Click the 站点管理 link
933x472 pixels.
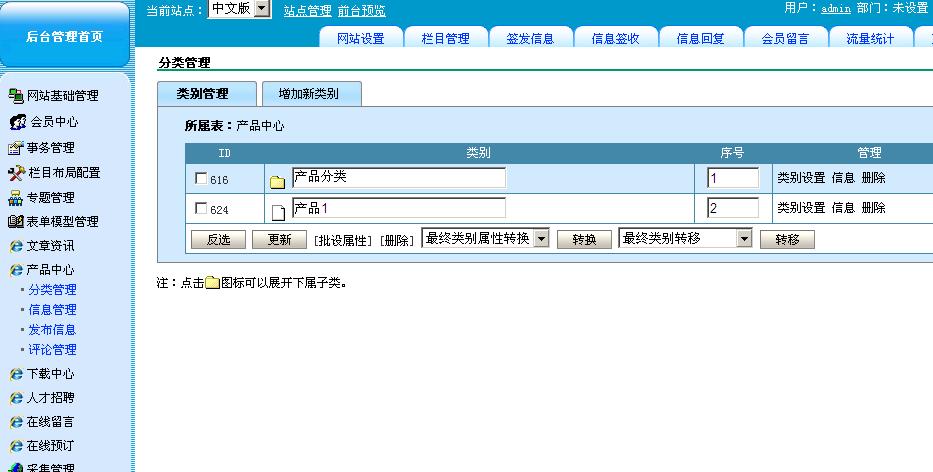[307, 11]
